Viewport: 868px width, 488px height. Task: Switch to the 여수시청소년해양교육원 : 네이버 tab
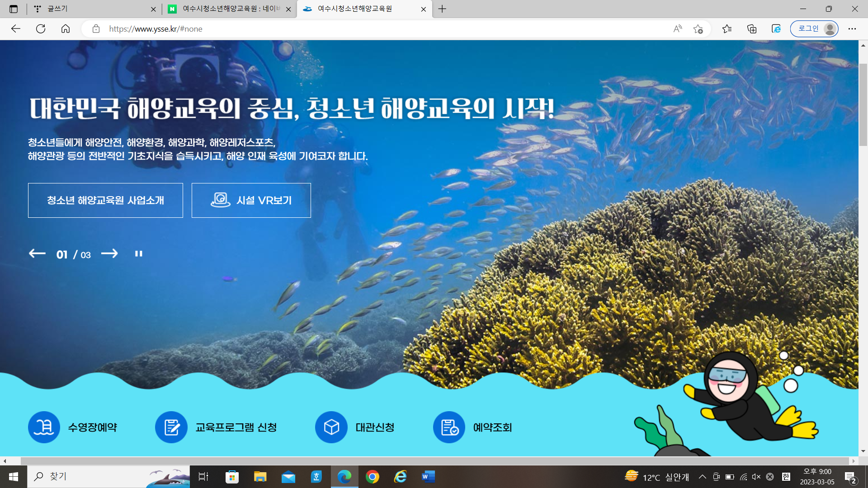coord(229,9)
